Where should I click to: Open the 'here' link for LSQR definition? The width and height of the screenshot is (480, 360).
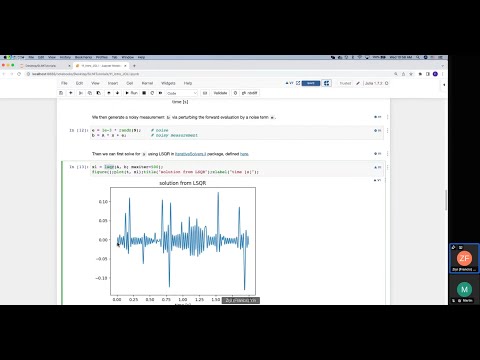tap(244, 154)
